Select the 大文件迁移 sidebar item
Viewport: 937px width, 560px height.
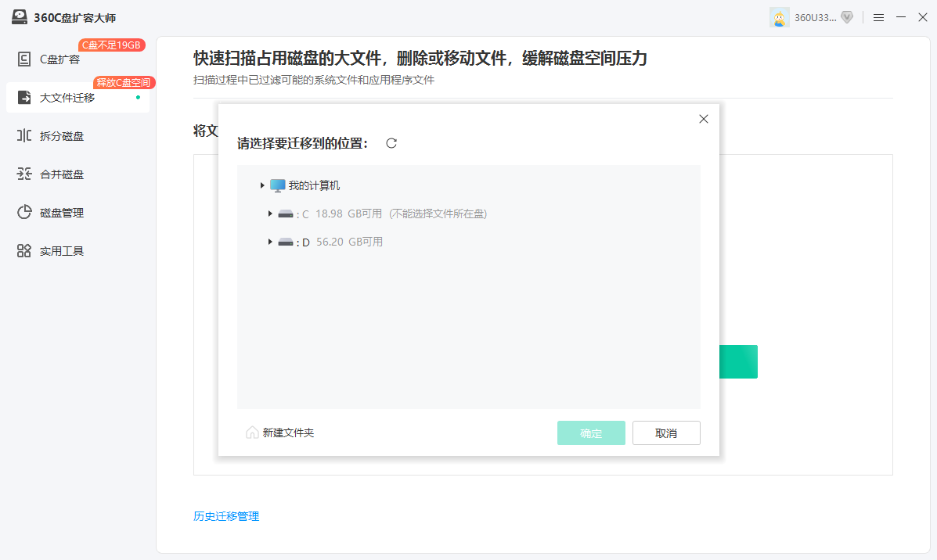(x=77, y=97)
